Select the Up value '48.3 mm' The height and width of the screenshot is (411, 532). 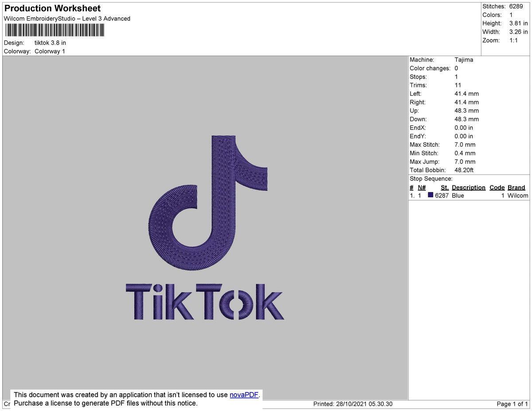(x=467, y=111)
